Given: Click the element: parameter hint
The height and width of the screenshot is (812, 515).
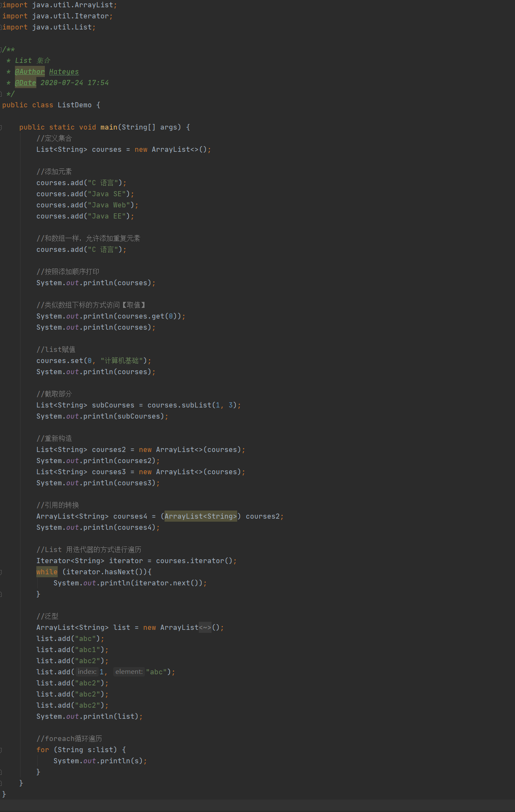Looking at the screenshot, I should coord(129,672).
